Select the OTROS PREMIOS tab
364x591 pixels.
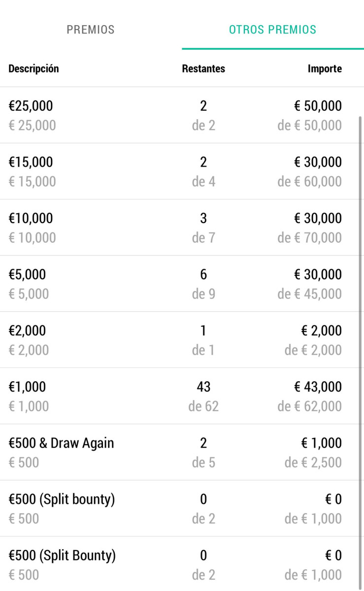pyautogui.click(x=272, y=30)
